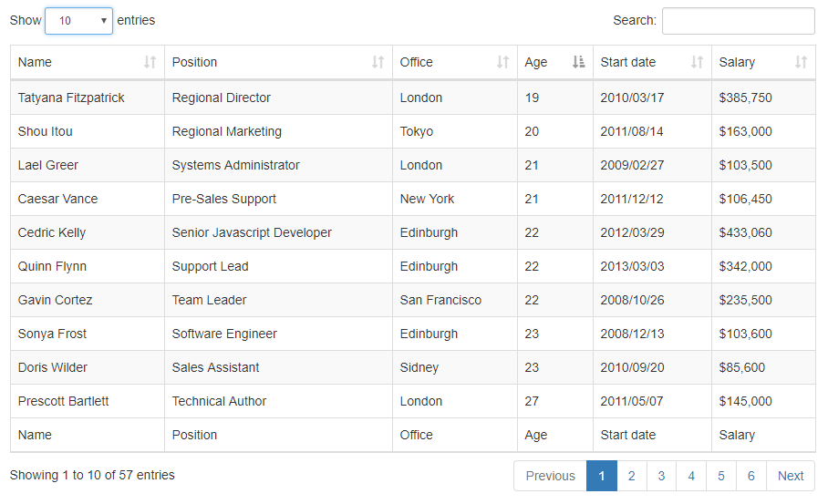Screen dimensions: 828x504
Task: Click the Gavin Cortez name cell
Action: click(88, 300)
